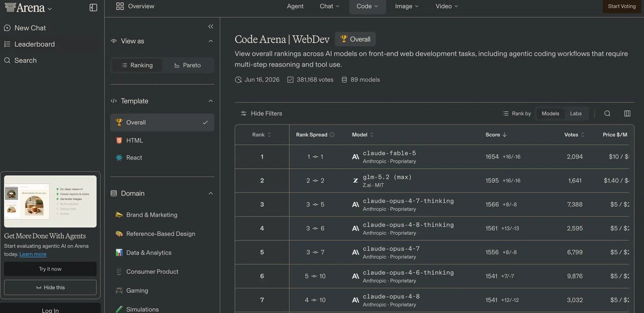
Task: Sort by the Score column header
Action: click(496, 135)
